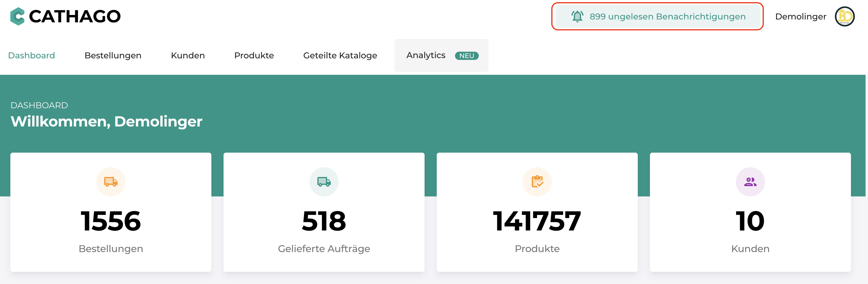The height and width of the screenshot is (284, 868).
Task: Switch to the Dashboard tab
Action: (31, 55)
